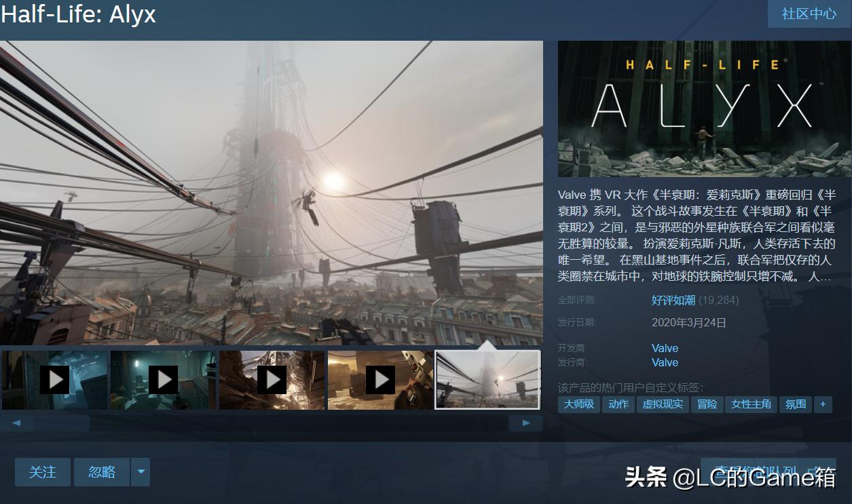Play the fourth warehouse video thumbnail

tap(380, 380)
